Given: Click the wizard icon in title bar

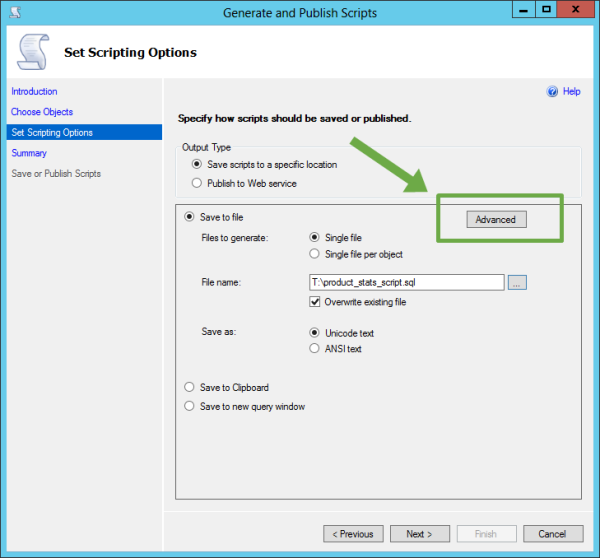Looking at the screenshot, I should (x=14, y=12).
